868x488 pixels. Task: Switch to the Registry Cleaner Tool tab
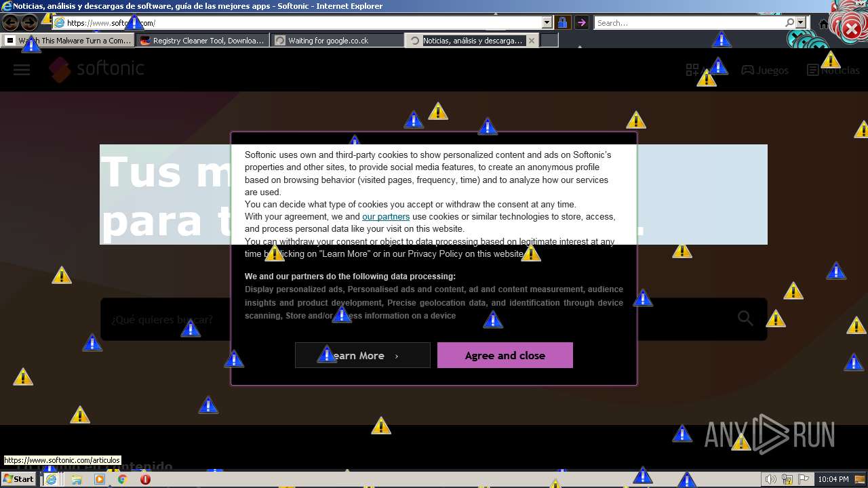[202, 41]
